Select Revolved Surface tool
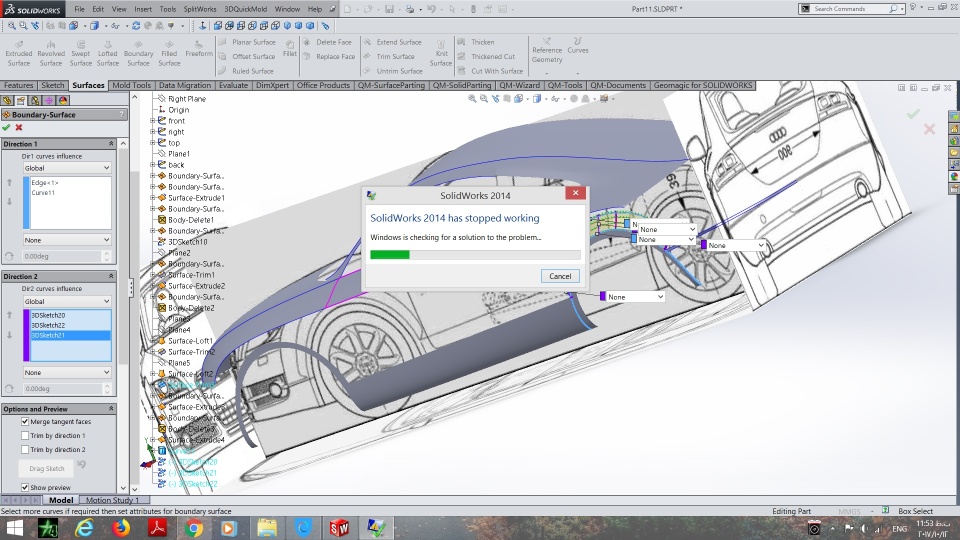960x540 pixels. click(51, 53)
